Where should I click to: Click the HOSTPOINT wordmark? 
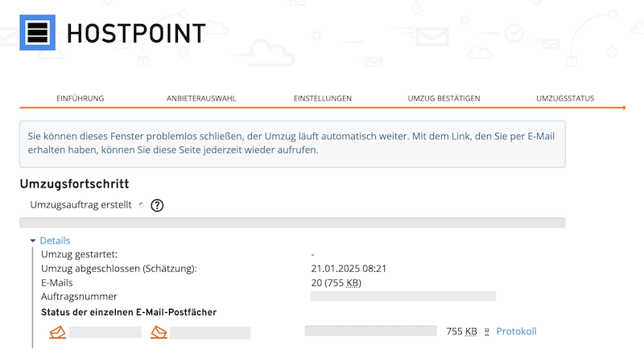pos(136,33)
